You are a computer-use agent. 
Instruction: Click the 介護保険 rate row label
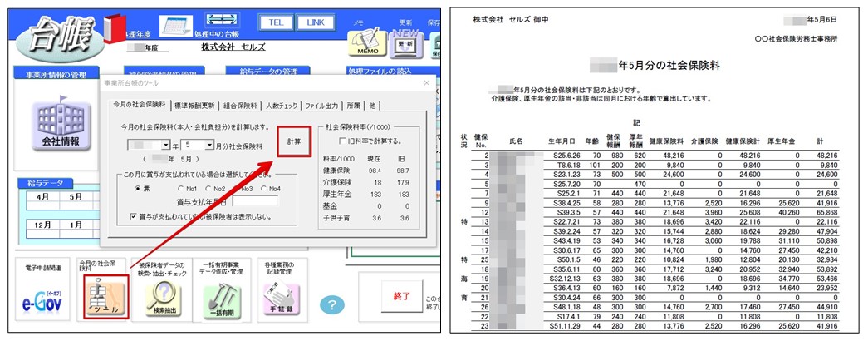[x=336, y=181]
